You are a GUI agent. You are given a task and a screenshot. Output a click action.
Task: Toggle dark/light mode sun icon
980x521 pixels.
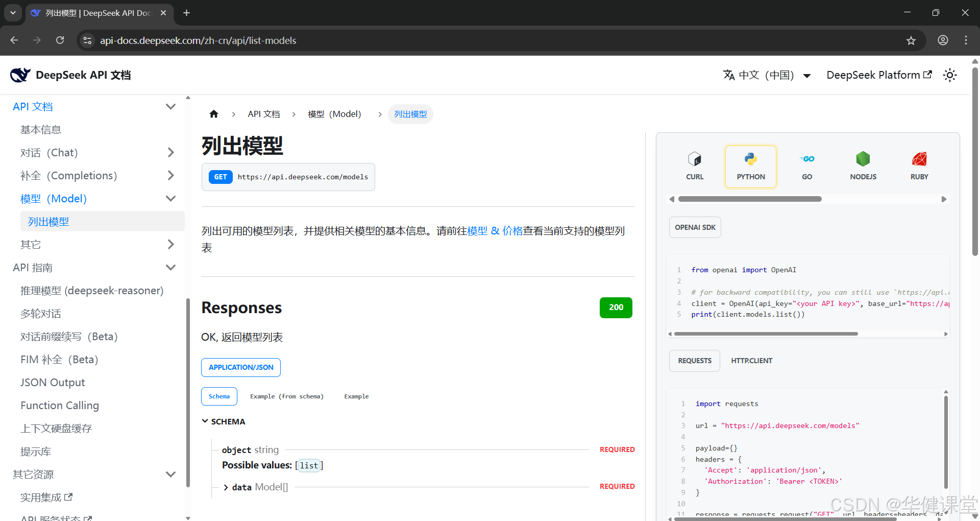(950, 75)
